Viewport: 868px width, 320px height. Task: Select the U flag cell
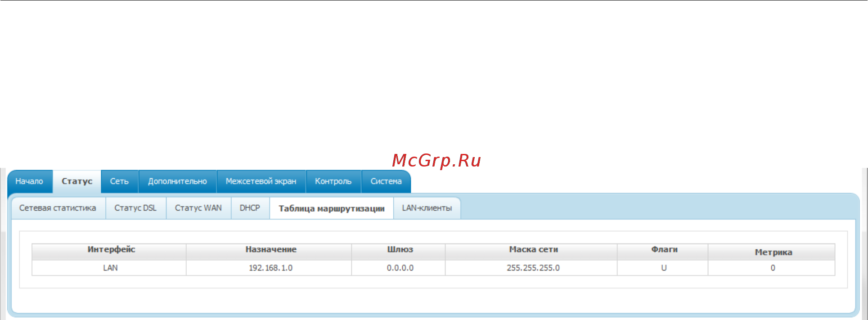663,268
